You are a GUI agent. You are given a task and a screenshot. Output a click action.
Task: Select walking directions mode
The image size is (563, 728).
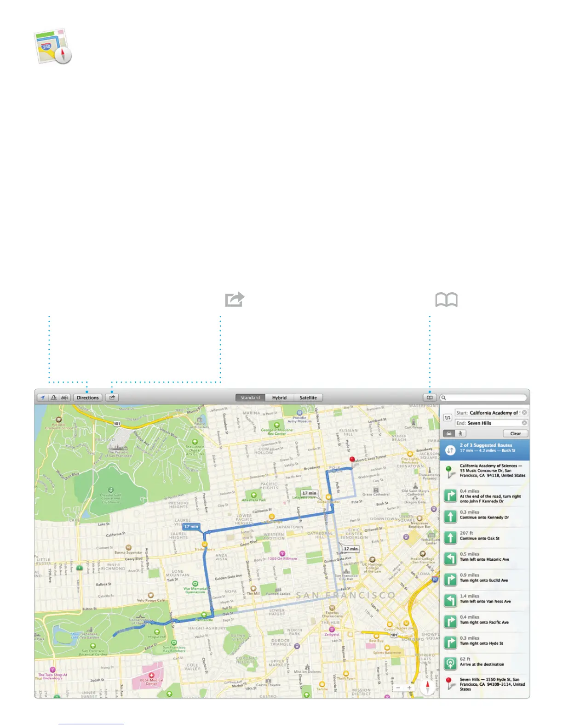click(x=460, y=433)
